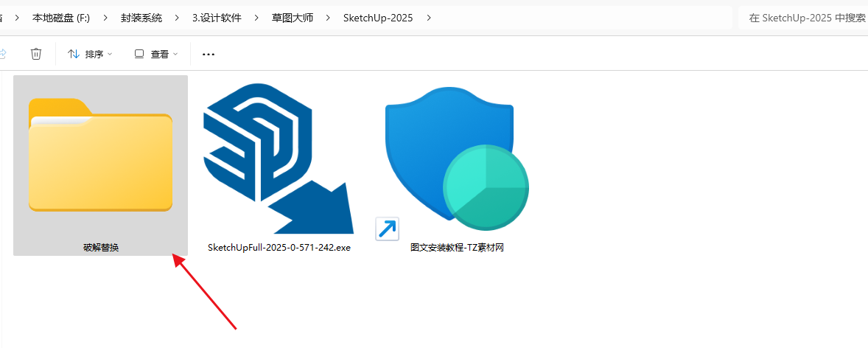This screenshot has height=348, width=868.
Task: Focus the 在 SketchUp-2025 中搜索 search box
Action: (x=803, y=18)
